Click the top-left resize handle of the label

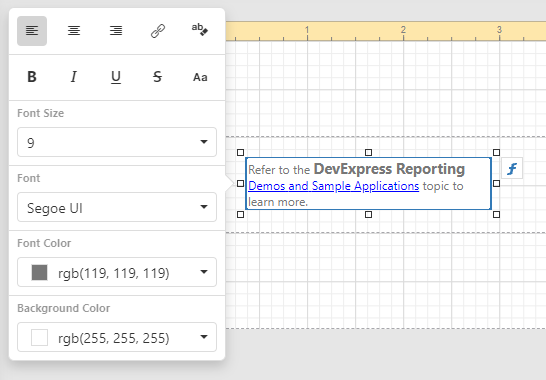tap(240, 153)
